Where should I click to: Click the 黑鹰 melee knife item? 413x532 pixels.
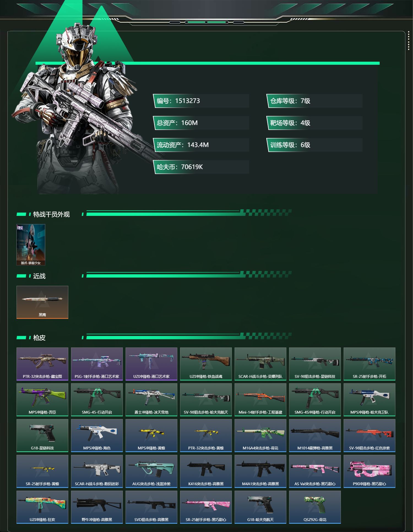click(x=42, y=302)
